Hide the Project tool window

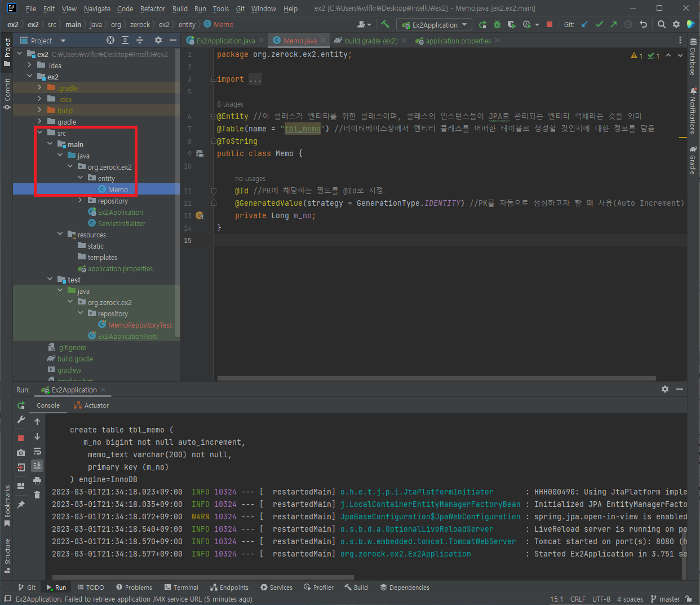point(173,40)
